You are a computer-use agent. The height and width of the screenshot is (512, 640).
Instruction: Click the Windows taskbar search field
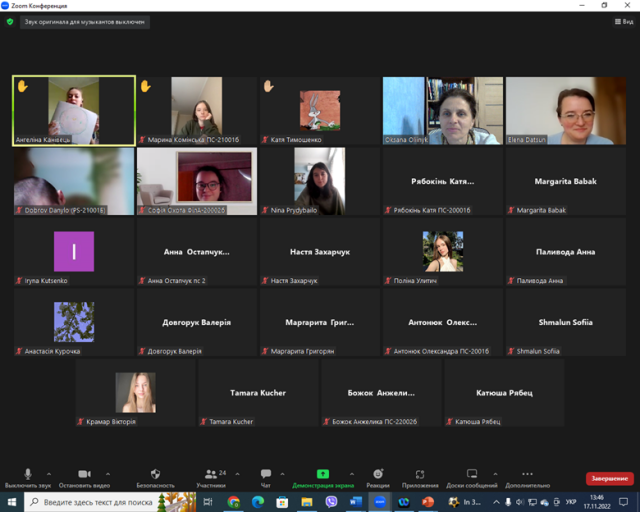(110, 502)
